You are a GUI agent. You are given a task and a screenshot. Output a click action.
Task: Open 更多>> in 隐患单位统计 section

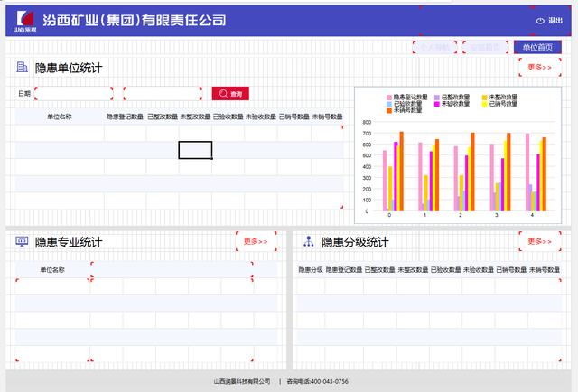point(539,67)
